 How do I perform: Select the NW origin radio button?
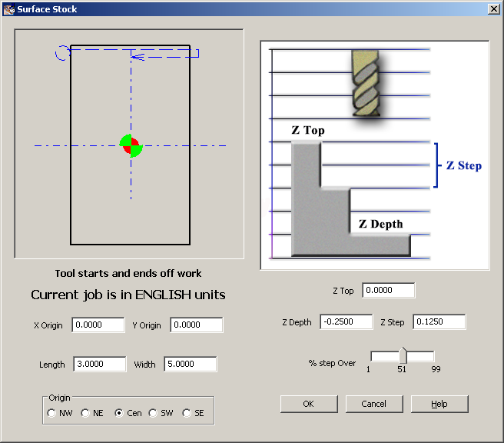[51, 413]
